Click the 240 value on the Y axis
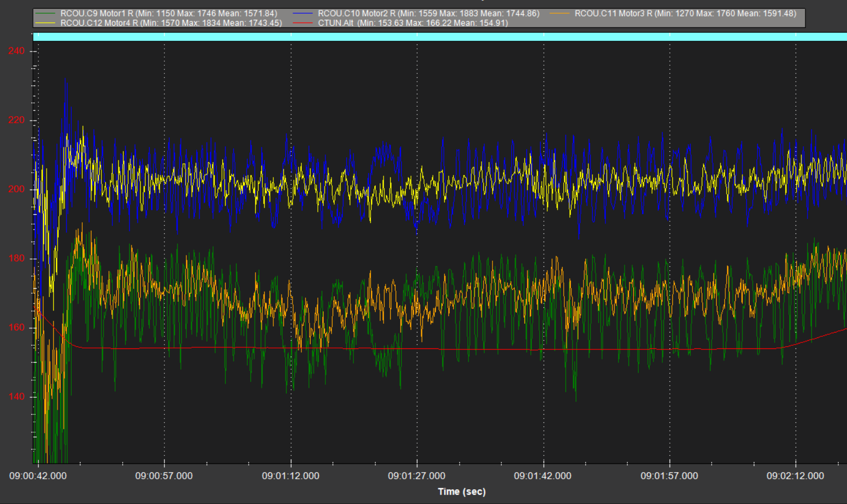The width and height of the screenshot is (847, 504). 16,51
